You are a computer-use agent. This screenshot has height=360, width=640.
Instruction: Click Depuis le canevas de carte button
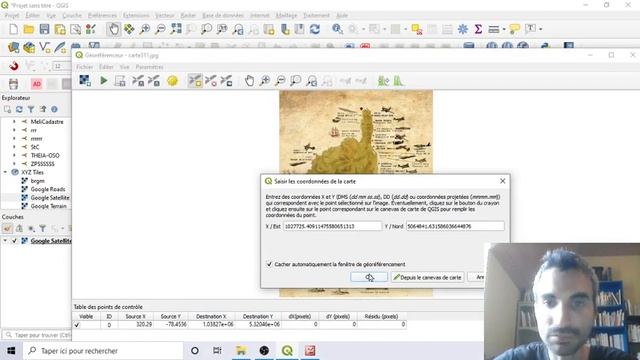click(427, 277)
